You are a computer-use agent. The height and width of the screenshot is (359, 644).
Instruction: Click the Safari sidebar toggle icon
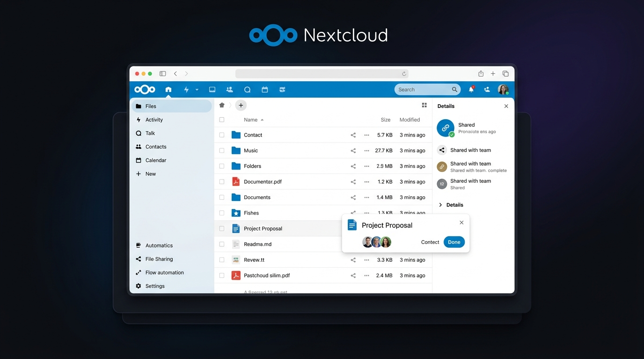click(163, 73)
